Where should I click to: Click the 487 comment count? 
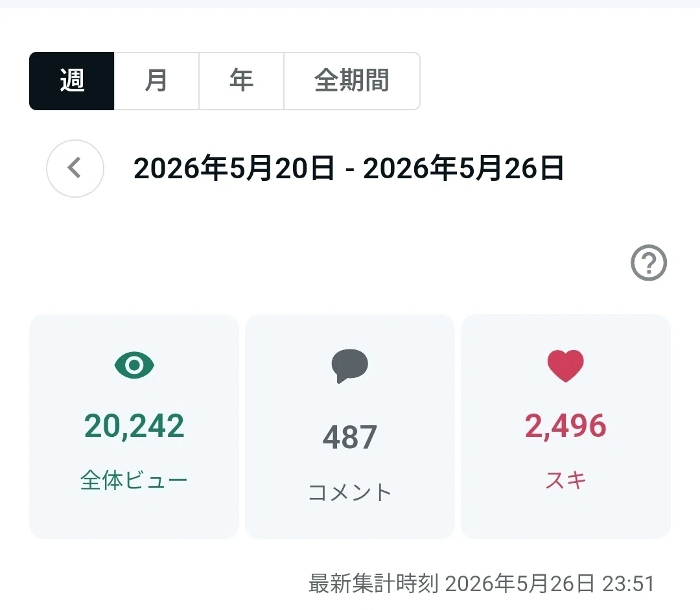pyautogui.click(x=350, y=437)
